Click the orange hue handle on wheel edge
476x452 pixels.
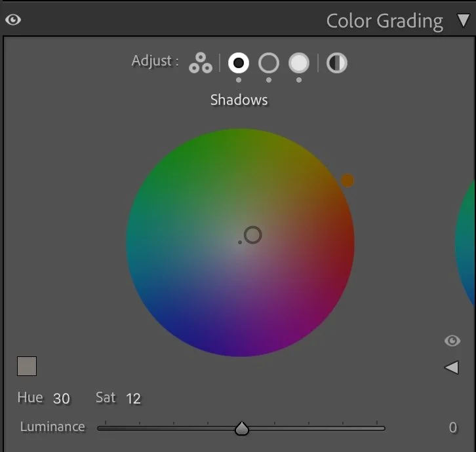point(347,181)
